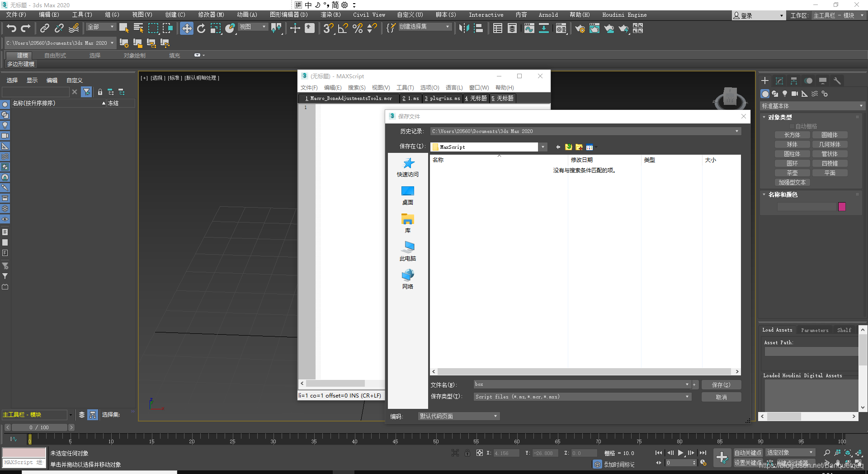The height and width of the screenshot is (474, 868).
Task: Toggle Angle Snap in main toolbar
Action: point(343,28)
